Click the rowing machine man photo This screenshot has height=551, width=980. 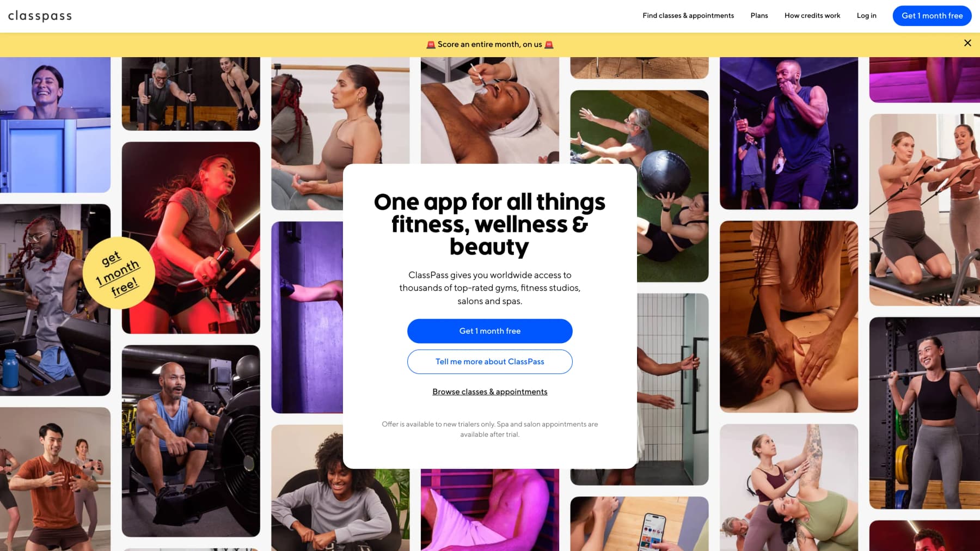tap(191, 441)
